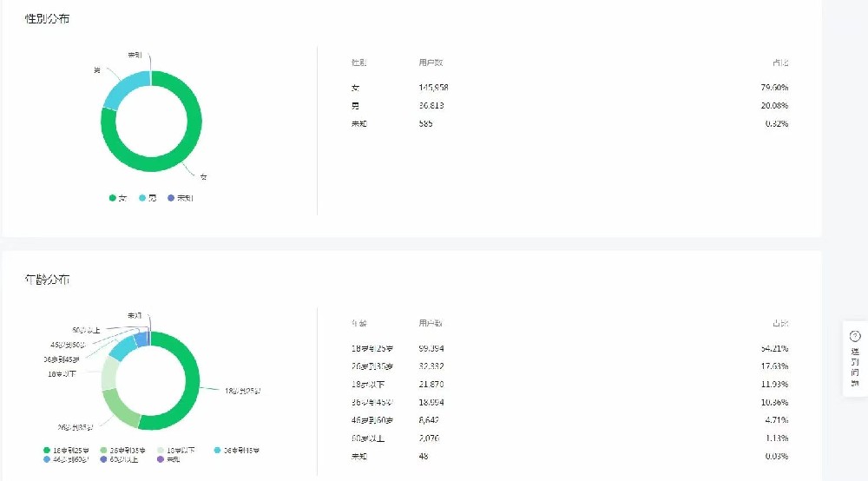This screenshot has width=868, height=481.
Task: Toggle the 36岁到45岁 legend item
Action: (237, 451)
